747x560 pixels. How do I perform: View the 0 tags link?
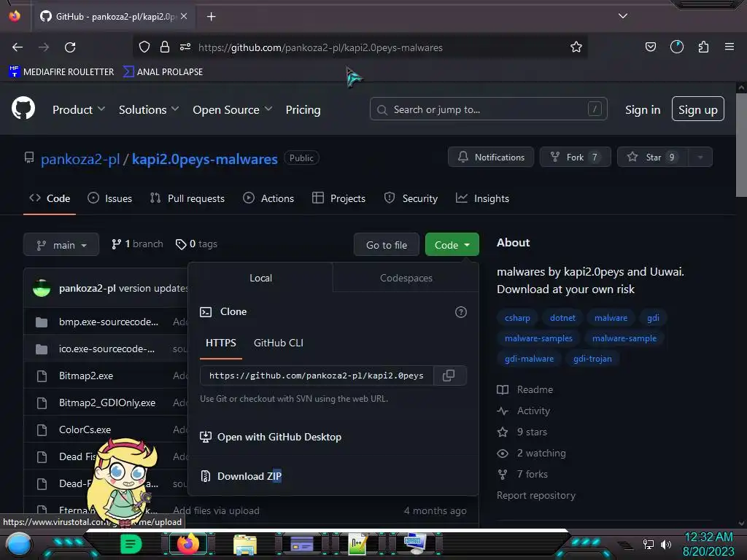click(x=196, y=244)
